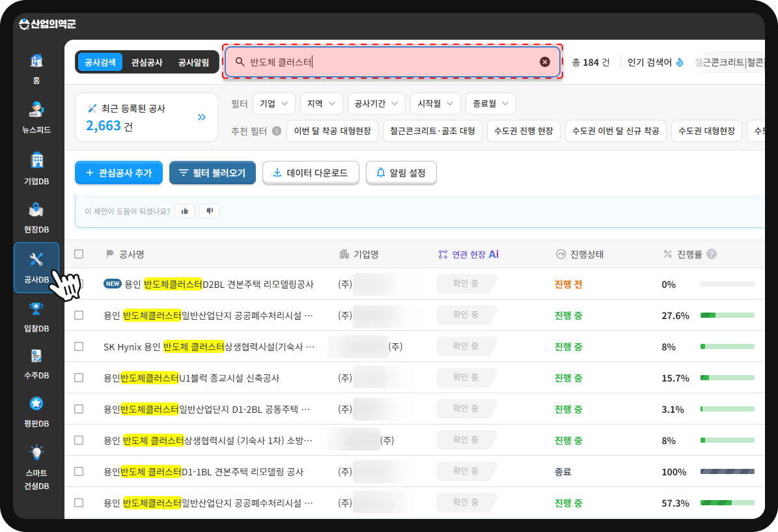Click 철근콘크리트 popular search keyword

click(719, 62)
